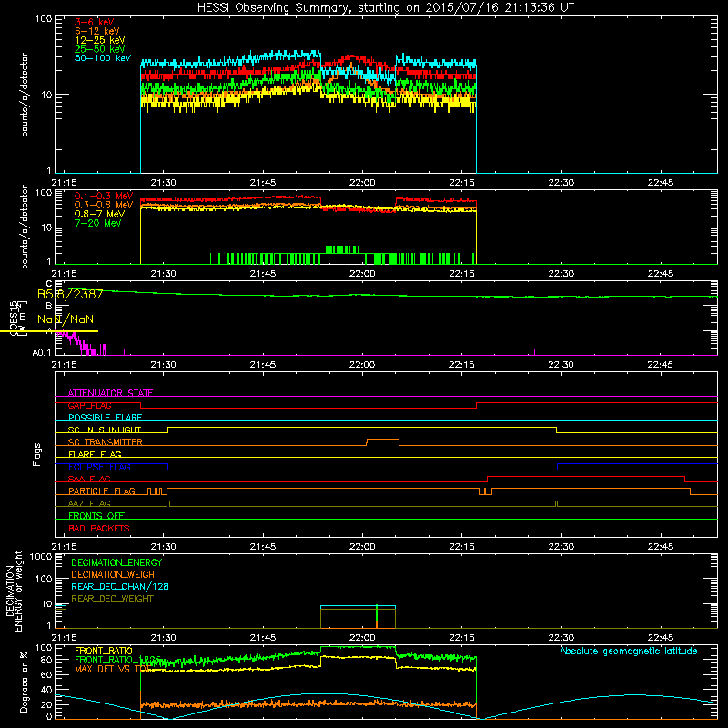Select the "DECIMATION_ENERGY" legend label
This screenshot has height=728, width=728.
[x=116, y=562]
